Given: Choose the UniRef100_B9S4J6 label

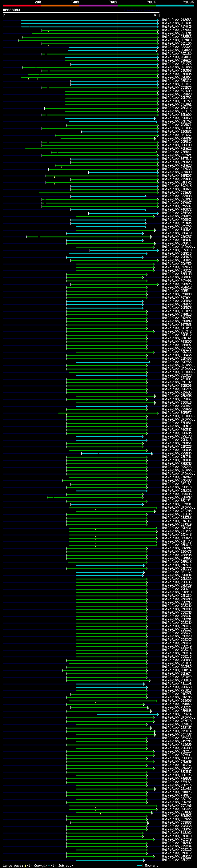Looking at the screenshot, I should [x=176, y=186].
